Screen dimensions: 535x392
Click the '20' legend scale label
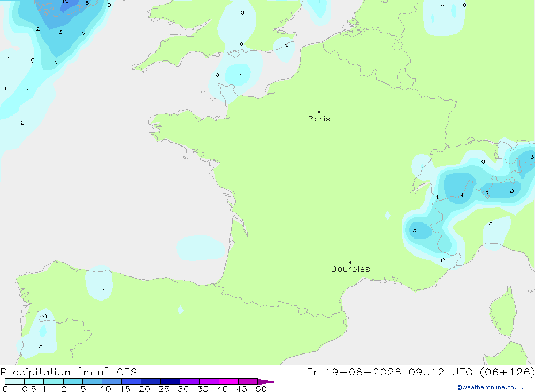pos(144,389)
